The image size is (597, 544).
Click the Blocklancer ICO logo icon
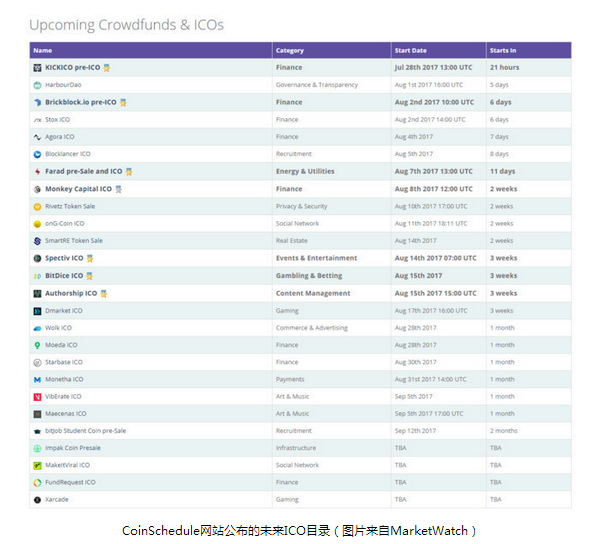(x=37, y=154)
